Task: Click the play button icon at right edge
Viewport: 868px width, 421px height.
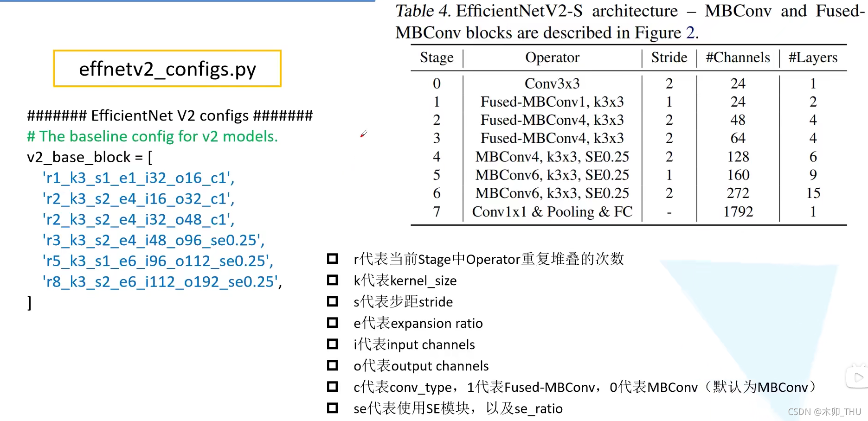Action: click(858, 377)
